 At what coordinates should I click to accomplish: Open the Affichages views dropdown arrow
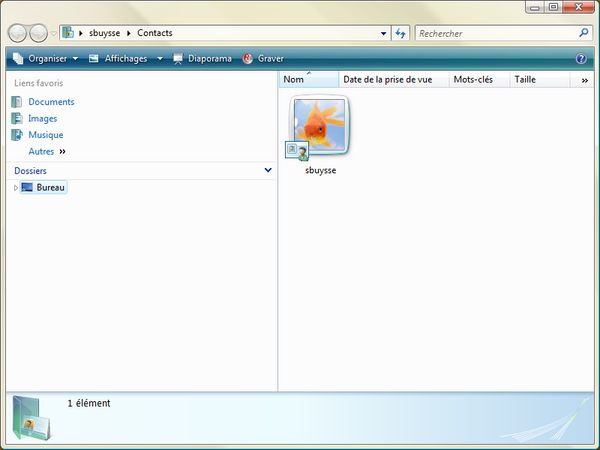tap(160, 59)
